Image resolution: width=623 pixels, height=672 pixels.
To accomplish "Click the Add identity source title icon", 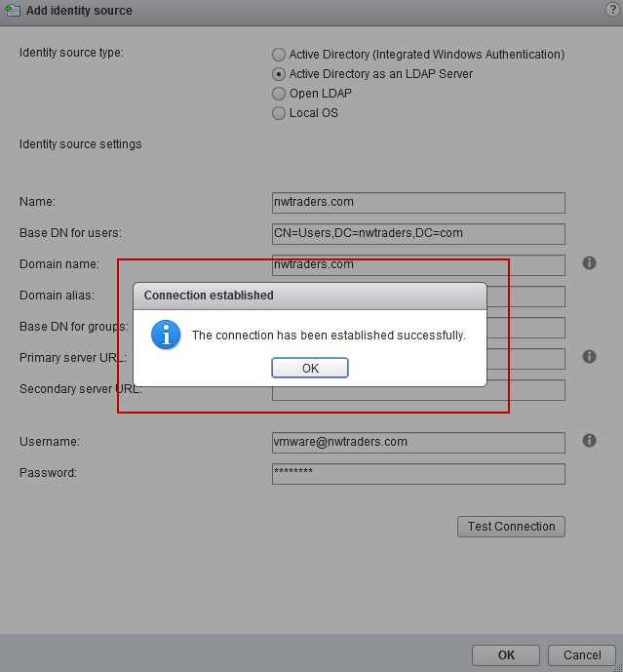I will [x=13, y=11].
